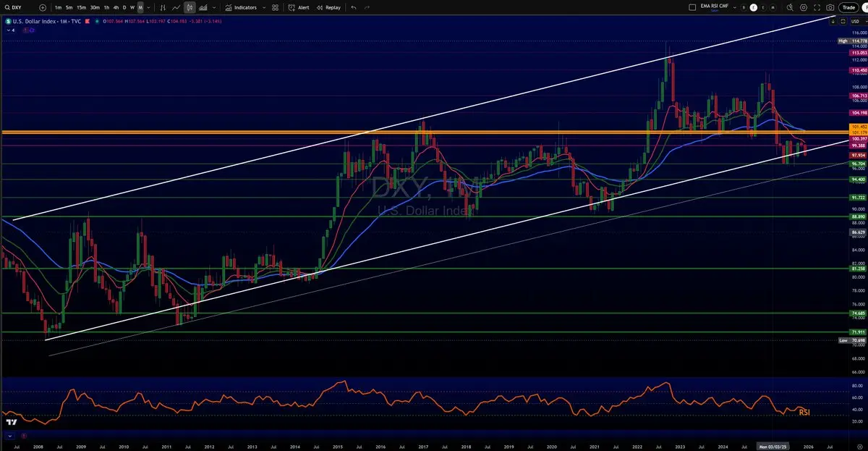868x451 pixels.
Task: Open indicator templates grid icon
Action: coord(275,7)
